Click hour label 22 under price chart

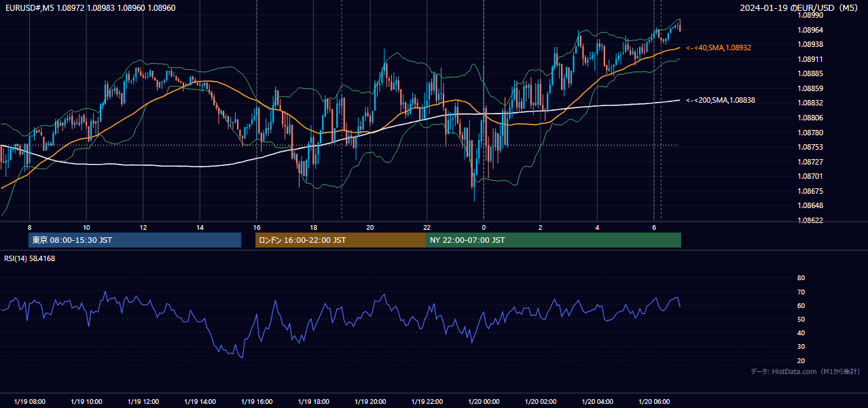(x=427, y=227)
